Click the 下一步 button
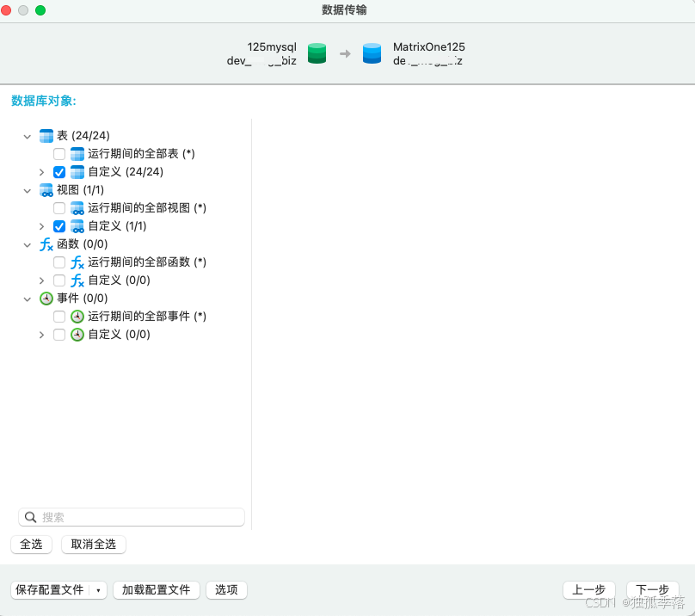 (652, 590)
